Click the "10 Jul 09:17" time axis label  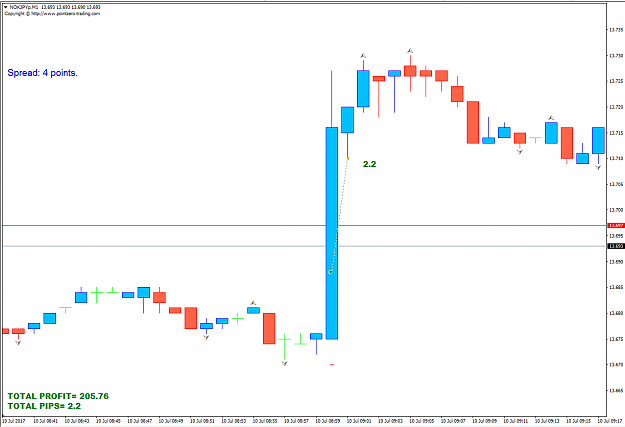(x=610, y=421)
